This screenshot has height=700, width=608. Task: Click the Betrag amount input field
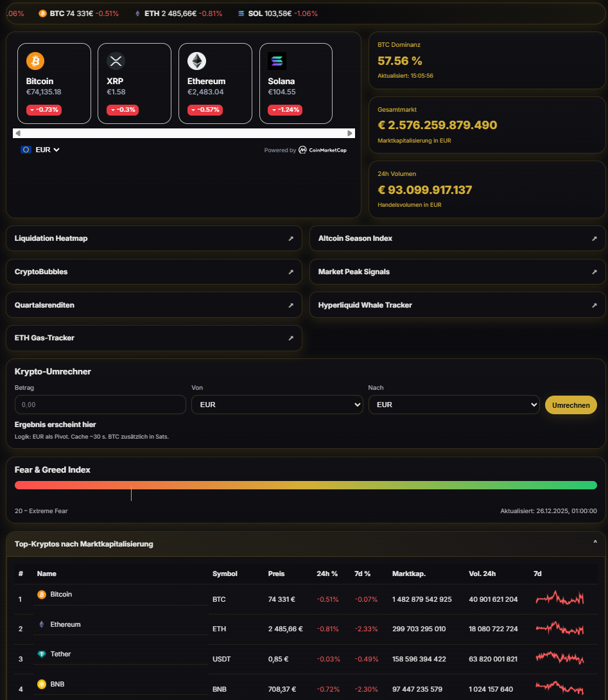100,405
